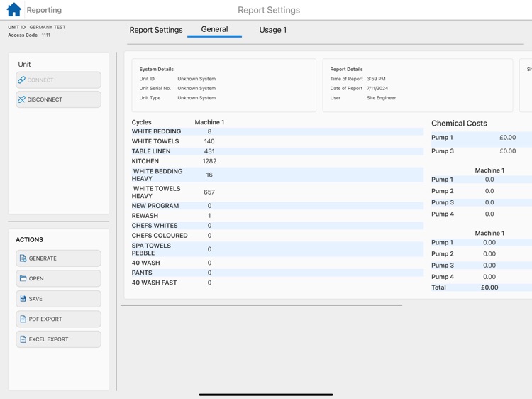Click the NEW PROGRAM row
This screenshot has height=399, width=532.
pyautogui.click(x=277, y=206)
